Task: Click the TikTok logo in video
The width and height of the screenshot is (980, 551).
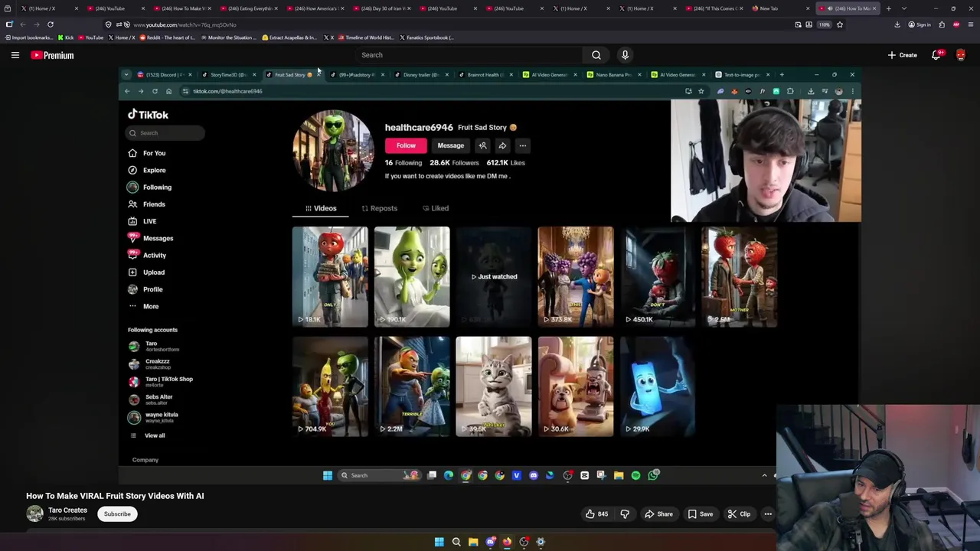Action: tap(148, 114)
